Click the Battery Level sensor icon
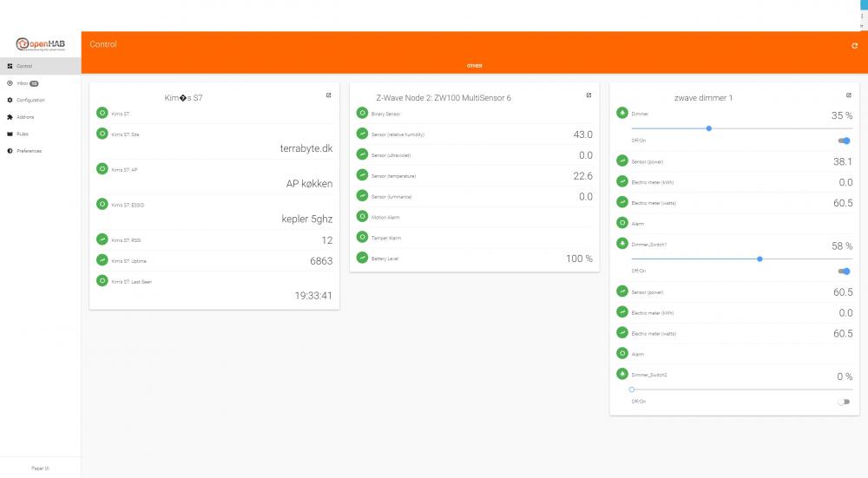 [x=362, y=258]
